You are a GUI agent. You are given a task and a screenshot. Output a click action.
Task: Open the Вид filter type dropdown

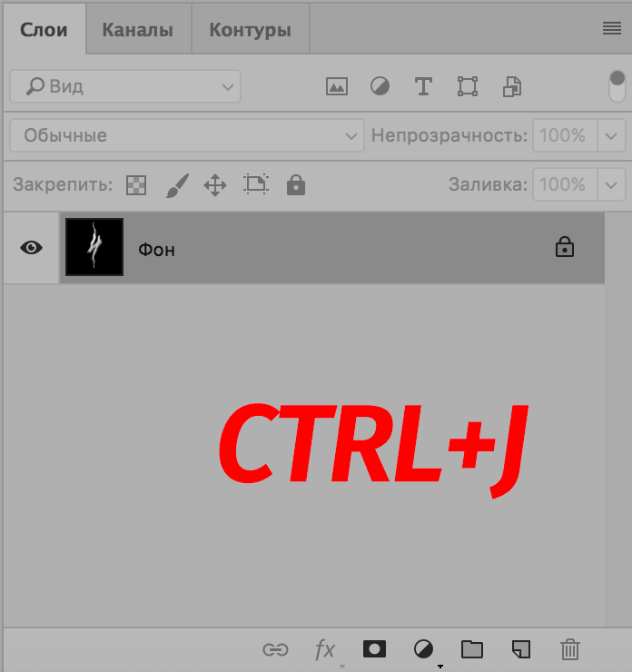click(125, 86)
